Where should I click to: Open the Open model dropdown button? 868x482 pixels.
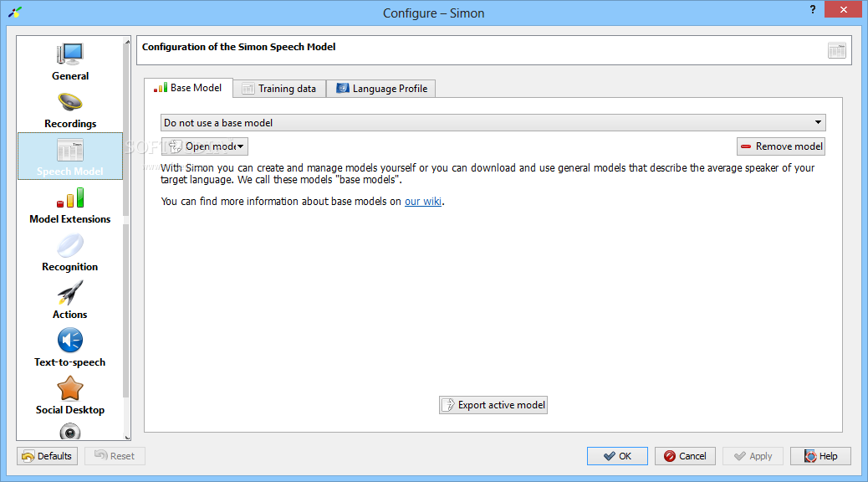pyautogui.click(x=205, y=146)
